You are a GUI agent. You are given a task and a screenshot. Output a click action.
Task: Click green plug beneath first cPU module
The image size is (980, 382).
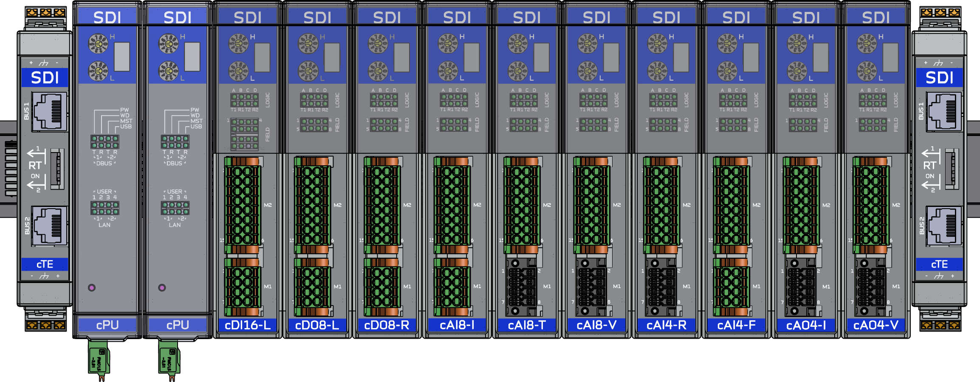point(99,359)
